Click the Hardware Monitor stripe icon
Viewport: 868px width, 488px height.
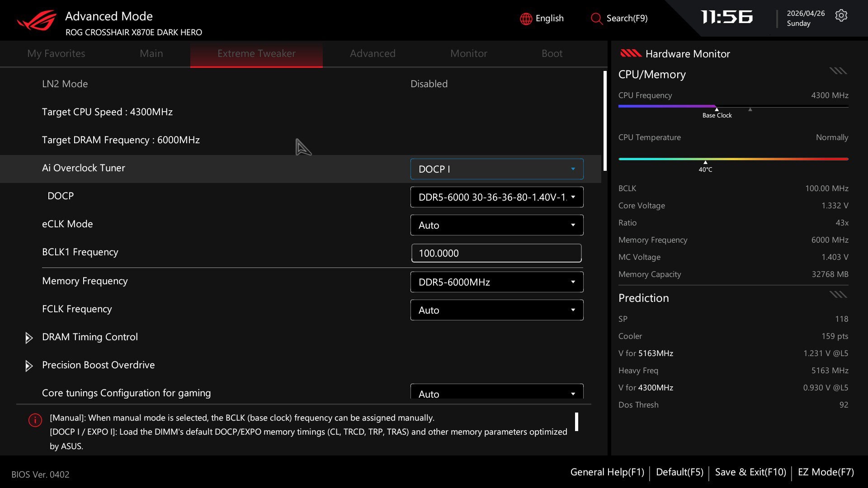tap(631, 54)
